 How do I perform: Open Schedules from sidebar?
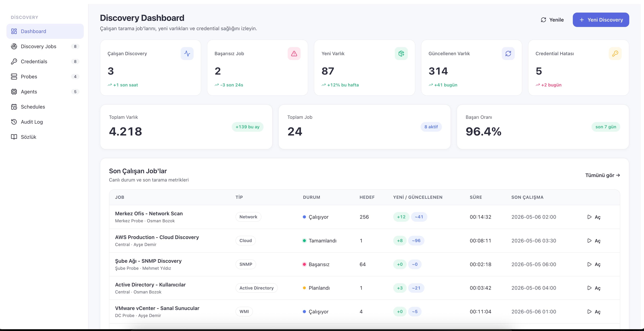click(x=45, y=107)
